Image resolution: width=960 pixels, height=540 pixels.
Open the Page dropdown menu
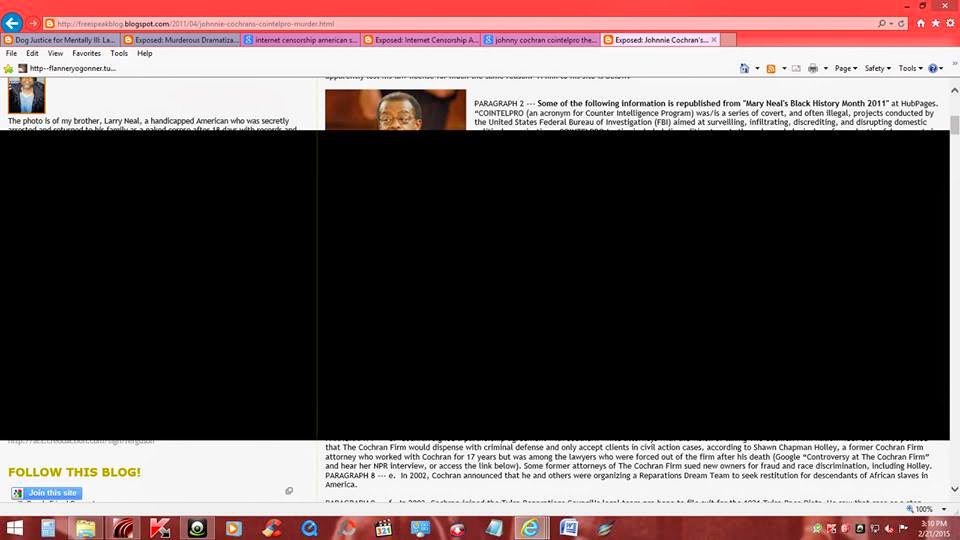point(846,68)
